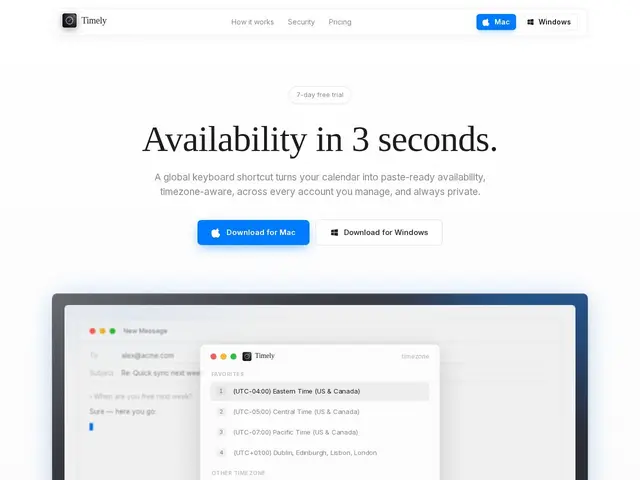The width and height of the screenshot is (640, 480).
Task: Click the Mac button in header
Action: (x=496, y=22)
